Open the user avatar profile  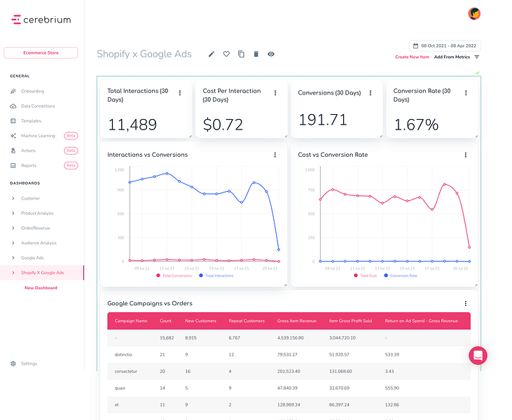click(474, 14)
